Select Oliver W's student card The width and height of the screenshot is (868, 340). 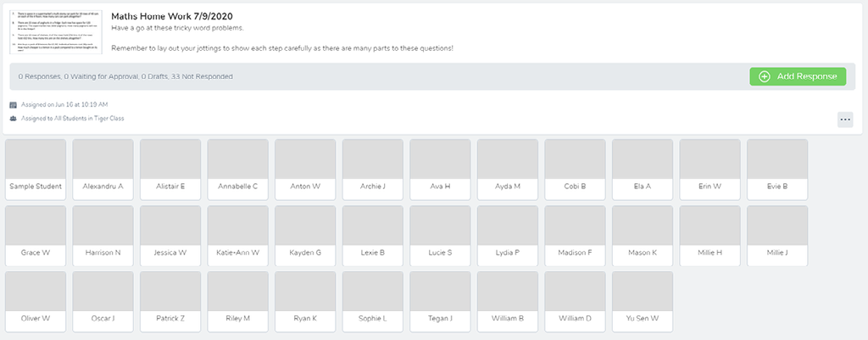click(x=36, y=301)
